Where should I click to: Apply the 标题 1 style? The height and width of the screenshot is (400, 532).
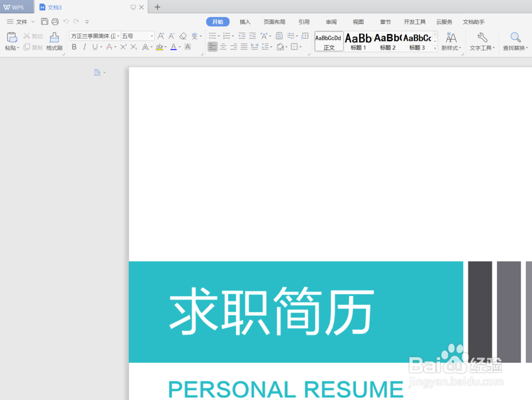[358, 41]
